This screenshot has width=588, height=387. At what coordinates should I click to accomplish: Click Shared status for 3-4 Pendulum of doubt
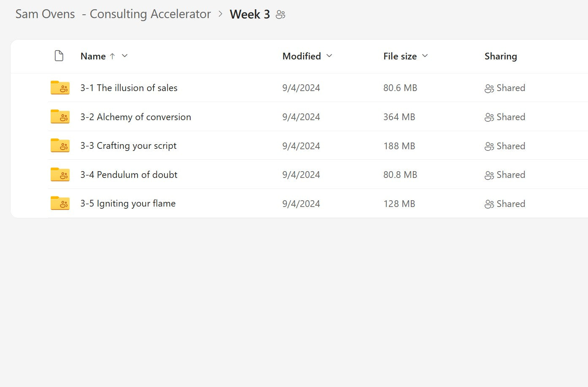[x=511, y=175]
